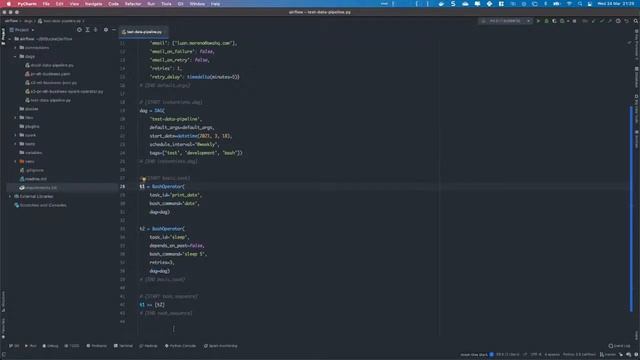
Task: Click the Skype S icon in menu bar
Action: 453,4
